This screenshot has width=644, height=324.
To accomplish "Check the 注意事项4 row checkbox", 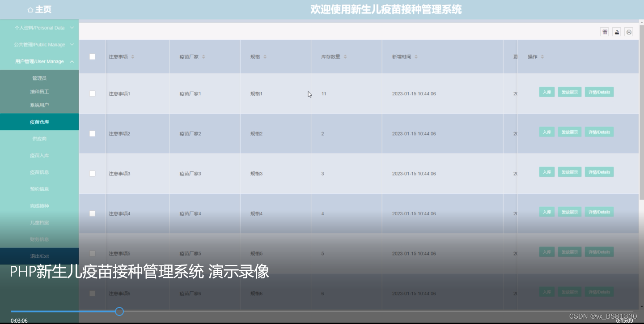I will pos(93,213).
